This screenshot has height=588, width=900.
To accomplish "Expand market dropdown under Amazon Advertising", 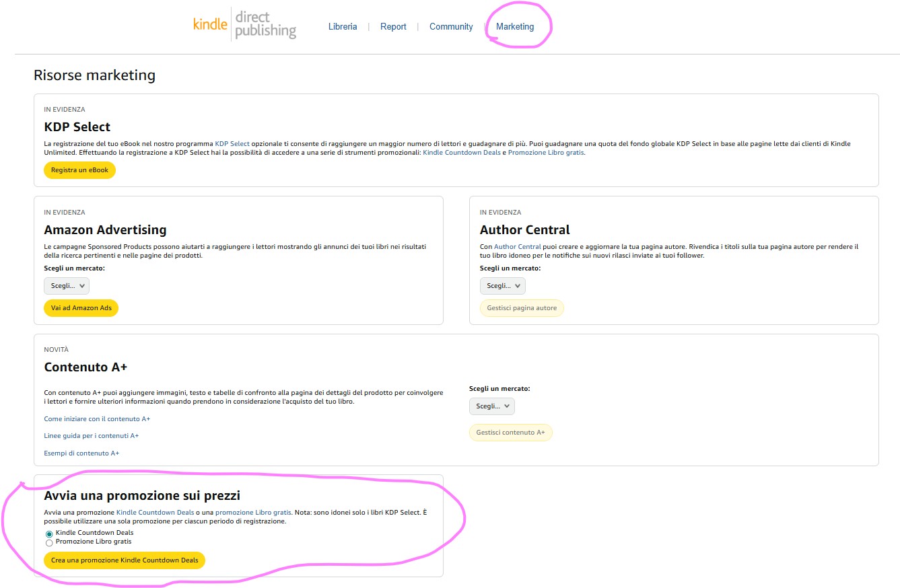I will 67,286.
